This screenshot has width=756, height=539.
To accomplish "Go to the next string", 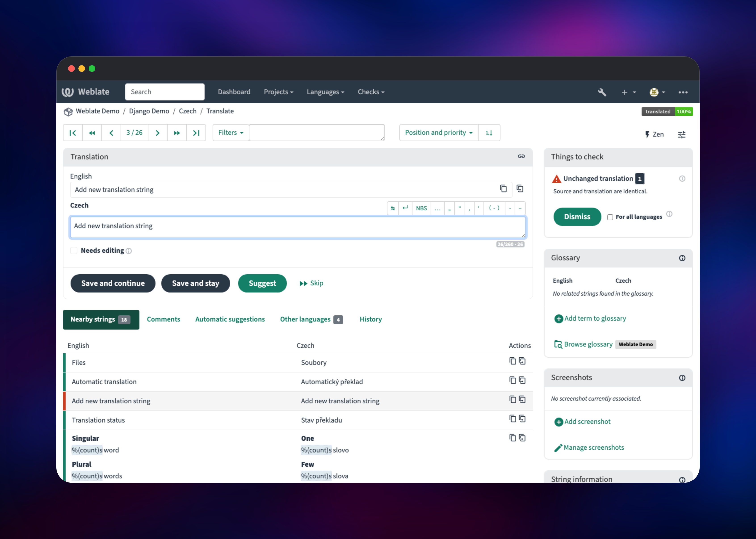I will pyautogui.click(x=158, y=133).
